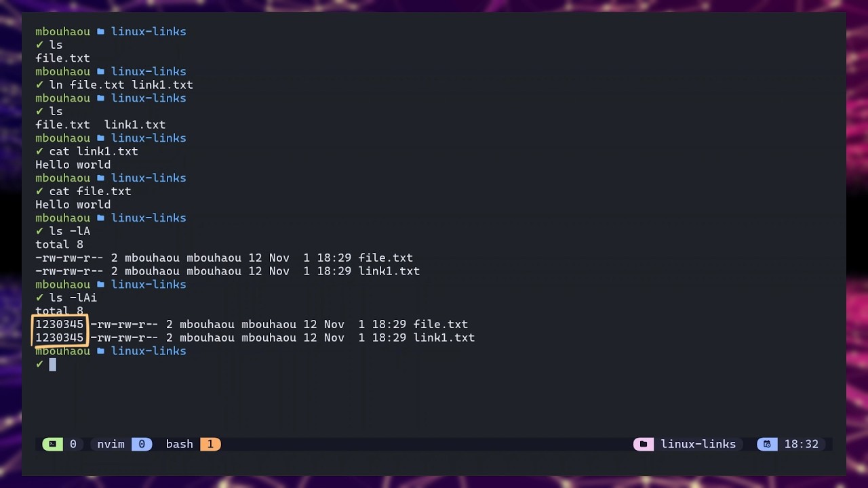Click 'total 8' under the 'ls -lA' command

[60, 245]
